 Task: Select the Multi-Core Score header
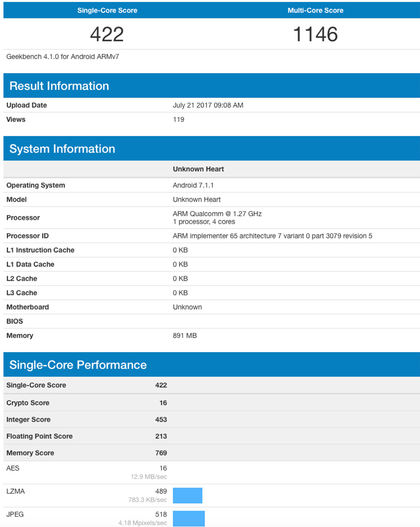[x=315, y=10]
